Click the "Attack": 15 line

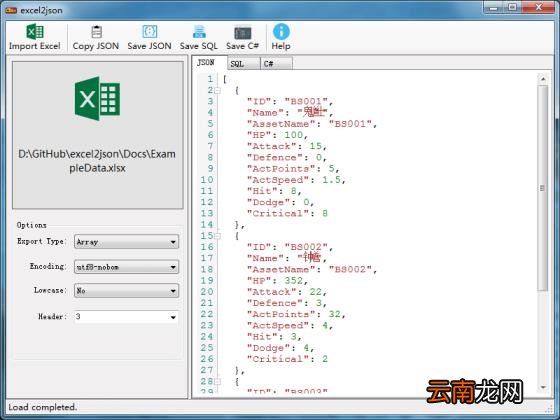pos(287,146)
